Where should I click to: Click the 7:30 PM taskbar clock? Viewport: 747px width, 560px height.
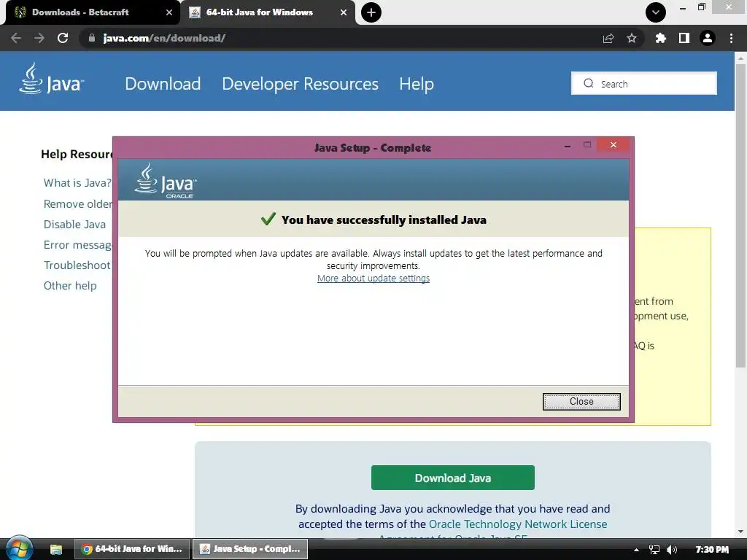(x=712, y=550)
